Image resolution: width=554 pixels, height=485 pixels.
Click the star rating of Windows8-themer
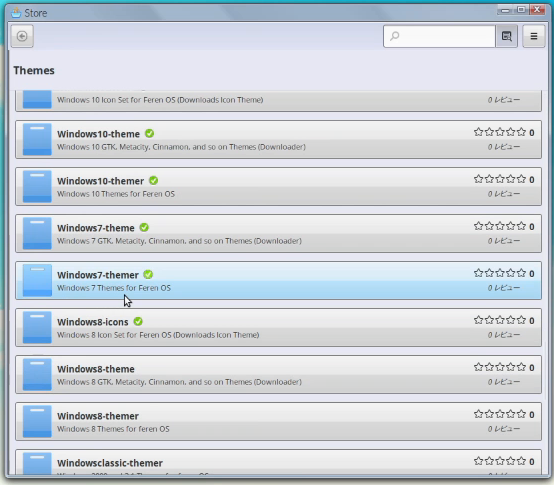[x=500, y=414]
